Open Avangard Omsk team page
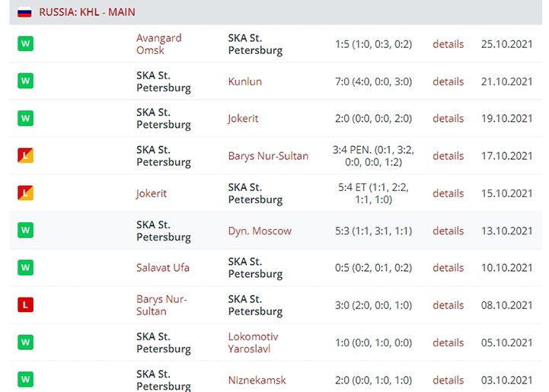549x392 pixels. [159, 44]
